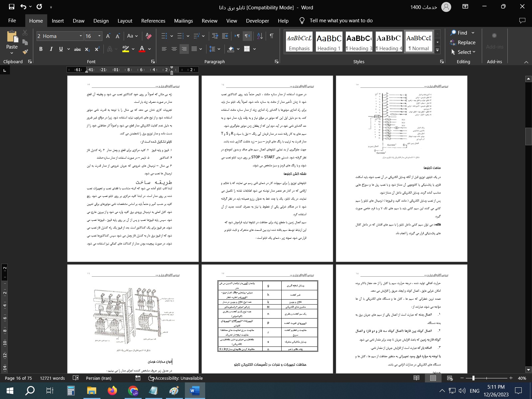Open Calculator from the taskbar
Screen dimensions: 532x399
(x=71, y=391)
